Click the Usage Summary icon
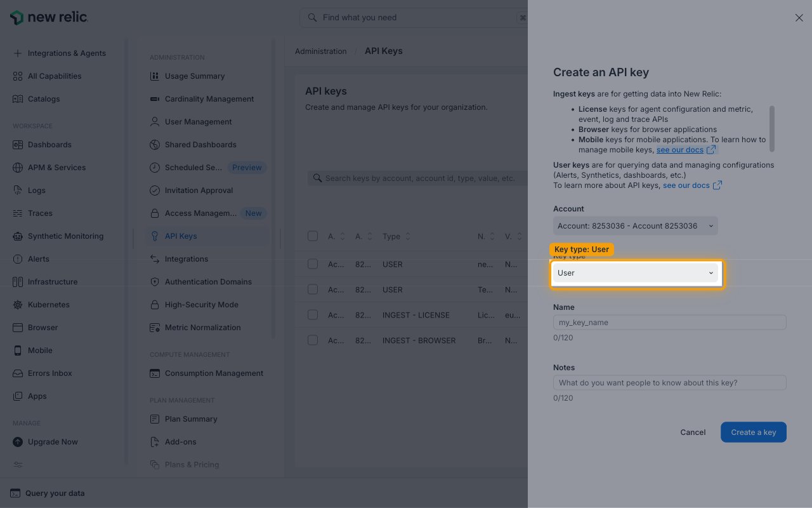This screenshot has width=812, height=508. [x=155, y=76]
